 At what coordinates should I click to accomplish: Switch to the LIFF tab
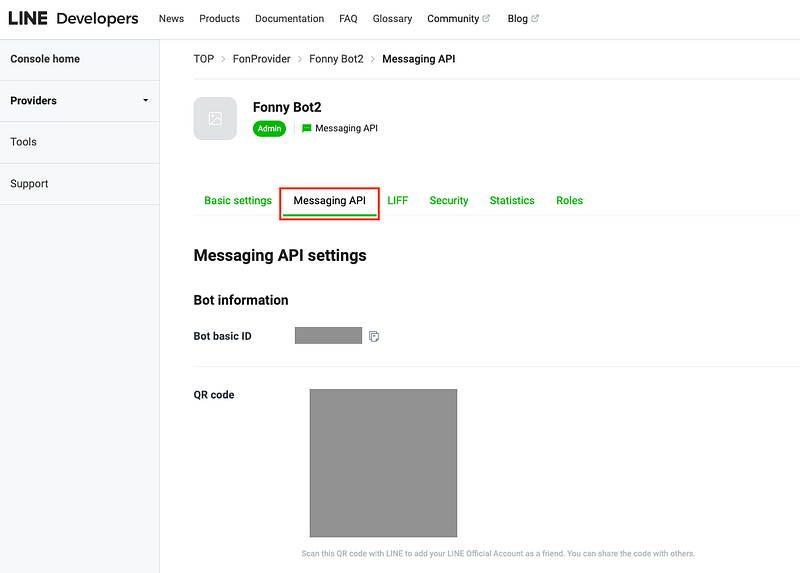(397, 201)
